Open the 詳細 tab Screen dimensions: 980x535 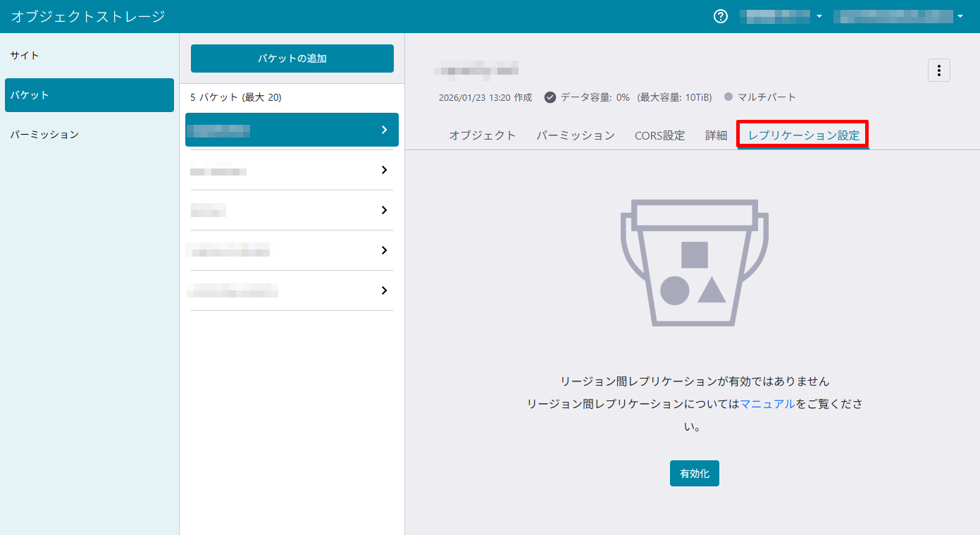[716, 135]
